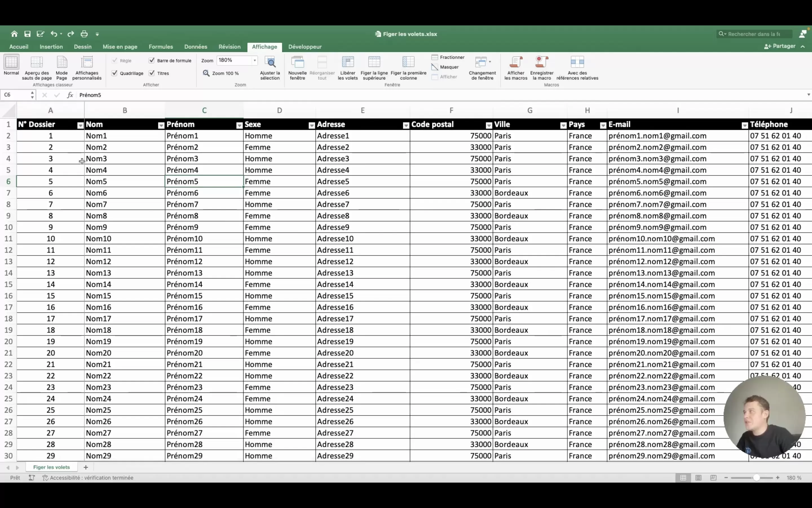Viewport: 812px width, 508px height.
Task: Switch to page layout view in status bar
Action: coord(698,478)
